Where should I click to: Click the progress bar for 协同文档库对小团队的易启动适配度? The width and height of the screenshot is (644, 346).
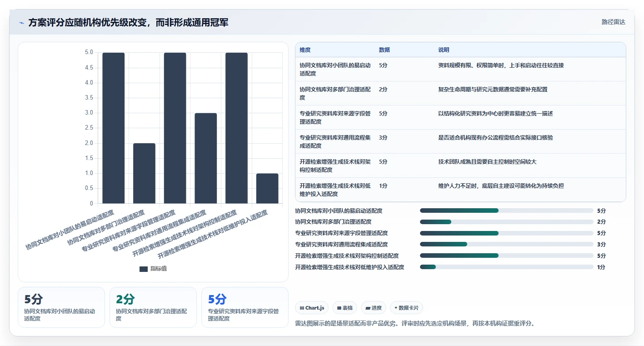coord(507,211)
